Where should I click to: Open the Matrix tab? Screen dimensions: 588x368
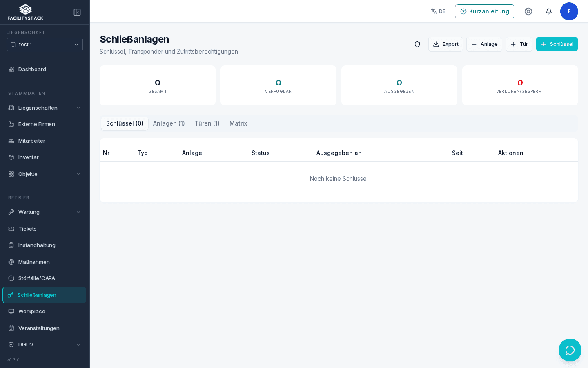[238, 123]
